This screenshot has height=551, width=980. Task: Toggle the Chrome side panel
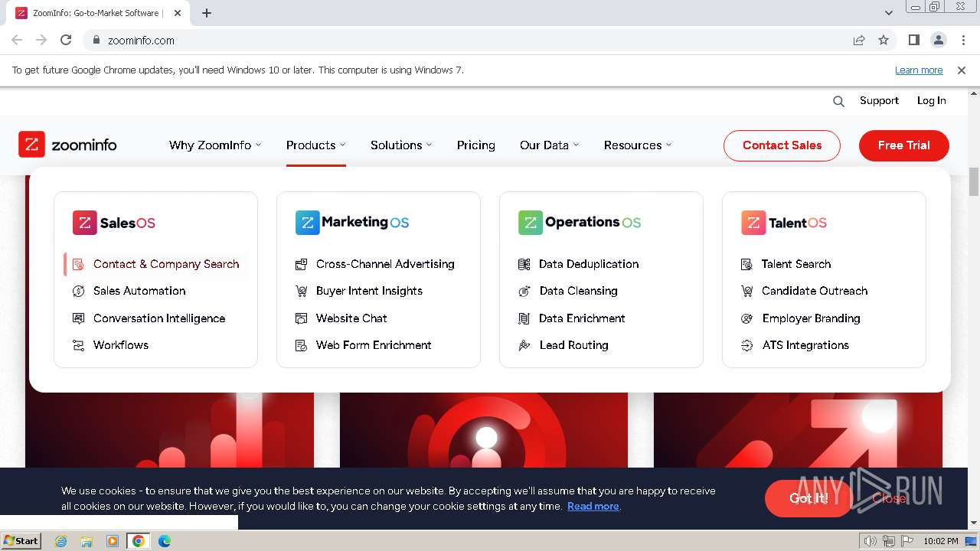[x=913, y=40]
